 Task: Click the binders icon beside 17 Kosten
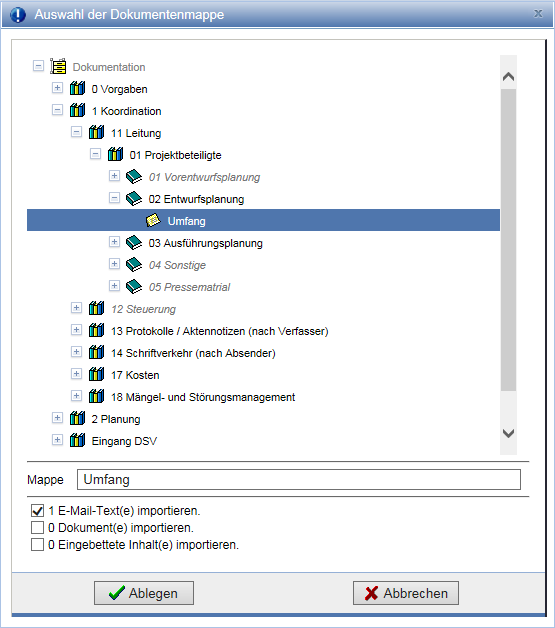tap(96, 374)
